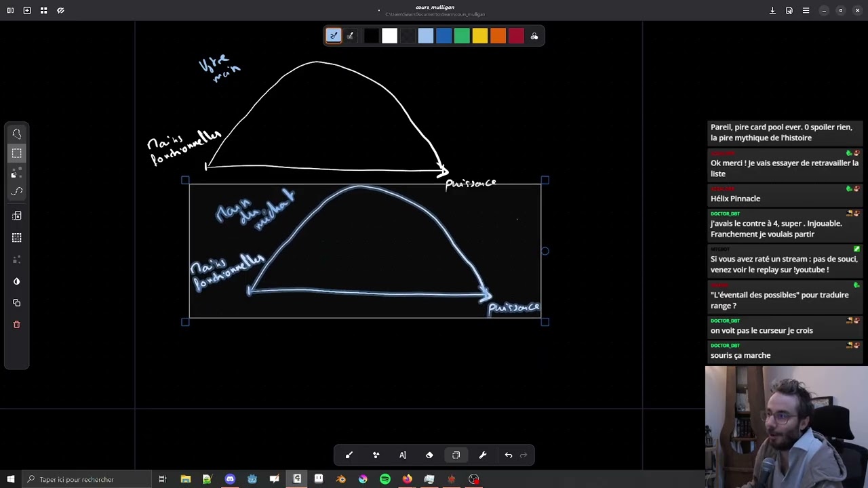Click the selection rotation handle on right edge
Image resolution: width=868 pixels, height=488 pixels.
[x=545, y=251]
